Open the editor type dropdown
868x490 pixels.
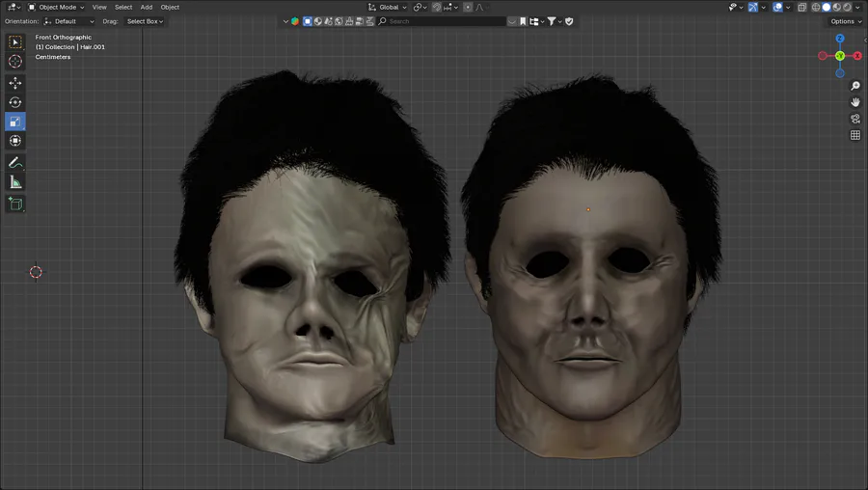click(x=14, y=7)
